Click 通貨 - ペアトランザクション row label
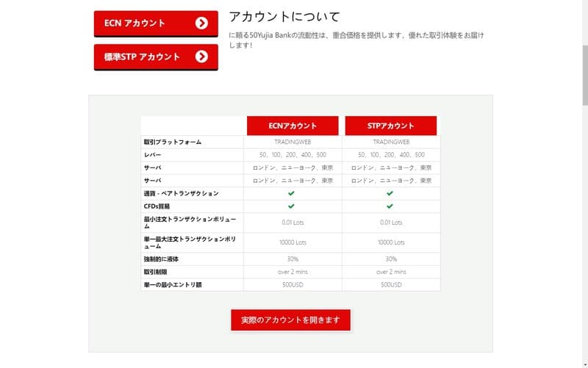 coord(181,193)
